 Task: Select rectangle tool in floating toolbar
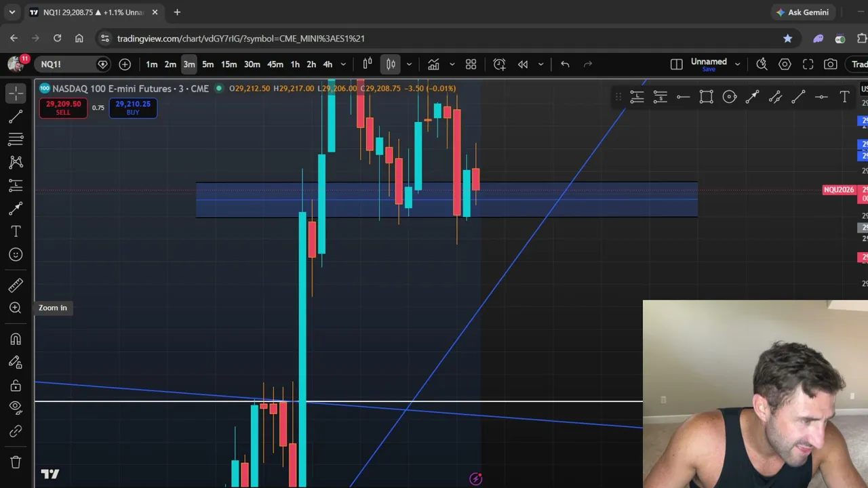point(706,98)
